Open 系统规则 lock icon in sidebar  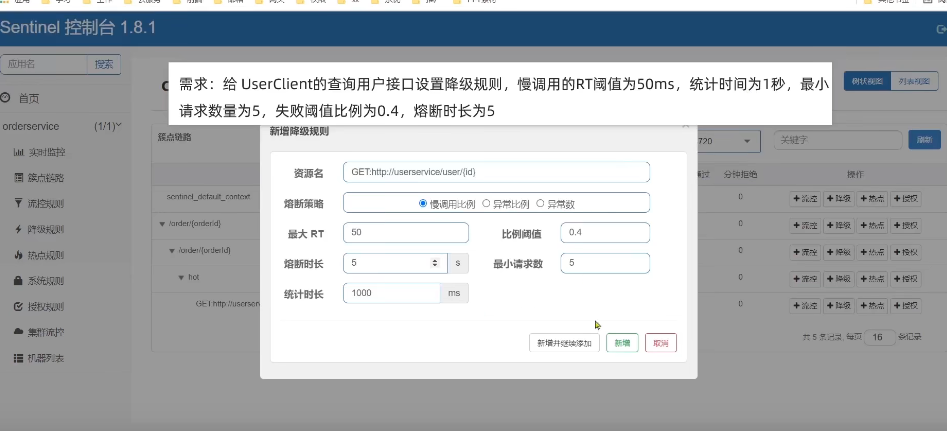pyautogui.click(x=18, y=281)
